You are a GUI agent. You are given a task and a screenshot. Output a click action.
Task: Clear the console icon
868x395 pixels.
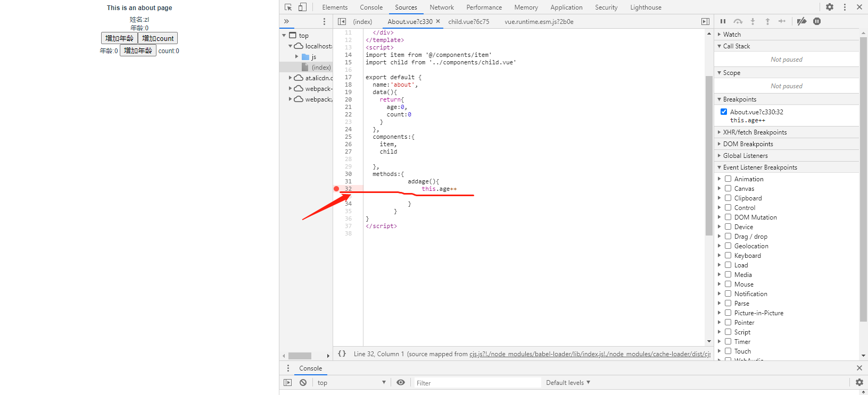click(303, 382)
